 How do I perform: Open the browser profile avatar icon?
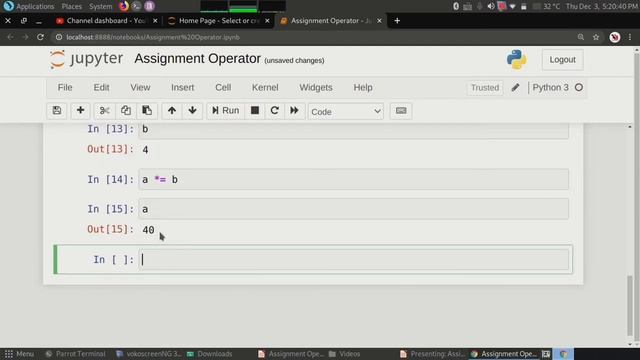tap(615, 37)
